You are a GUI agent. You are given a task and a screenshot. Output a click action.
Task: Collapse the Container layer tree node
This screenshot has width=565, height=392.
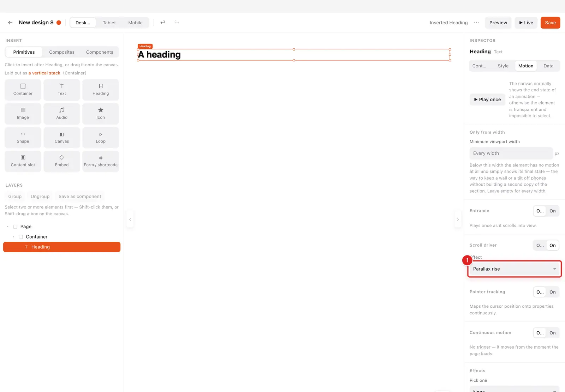(x=13, y=237)
